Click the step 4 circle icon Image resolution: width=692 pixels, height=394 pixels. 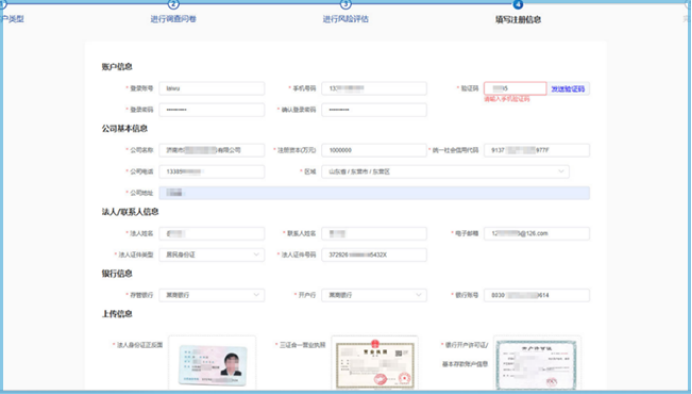(518, 4)
